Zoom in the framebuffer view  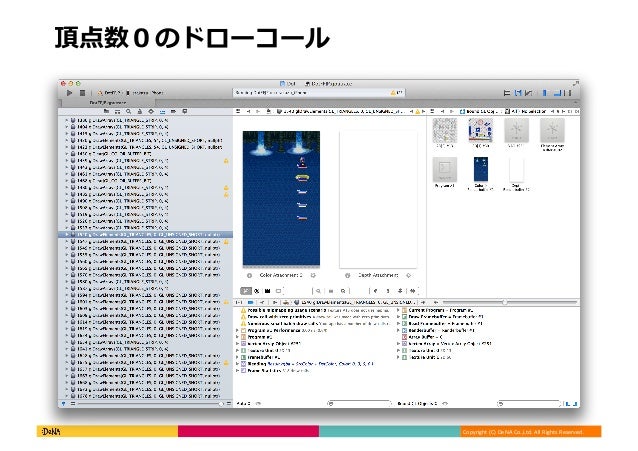tap(343, 291)
